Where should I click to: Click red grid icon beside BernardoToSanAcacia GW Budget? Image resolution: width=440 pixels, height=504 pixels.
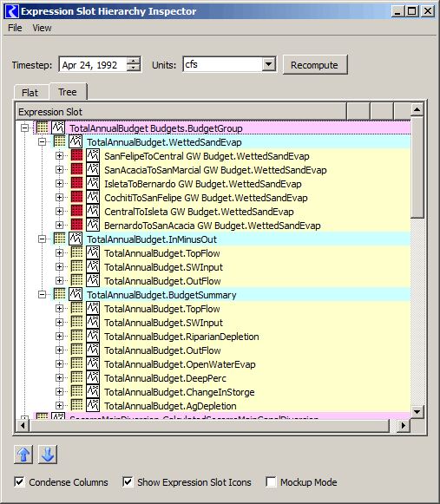click(77, 225)
